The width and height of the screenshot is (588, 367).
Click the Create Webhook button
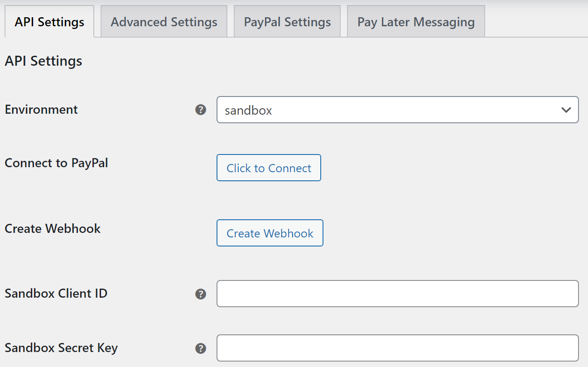point(270,233)
